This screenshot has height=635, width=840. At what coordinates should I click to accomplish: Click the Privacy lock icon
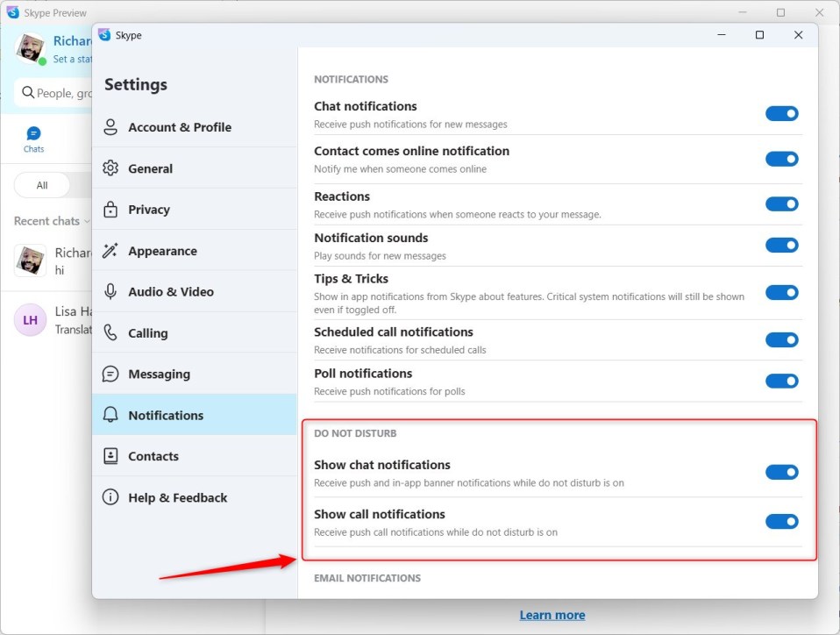110,210
